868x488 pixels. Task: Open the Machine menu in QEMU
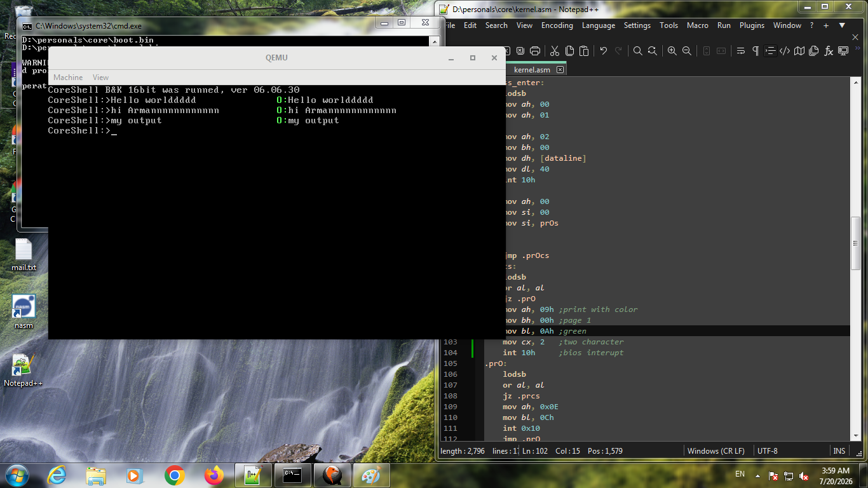click(68, 77)
